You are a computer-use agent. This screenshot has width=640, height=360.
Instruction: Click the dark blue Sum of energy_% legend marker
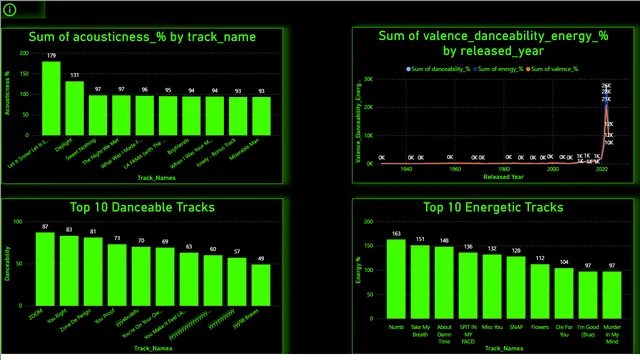[x=475, y=69]
